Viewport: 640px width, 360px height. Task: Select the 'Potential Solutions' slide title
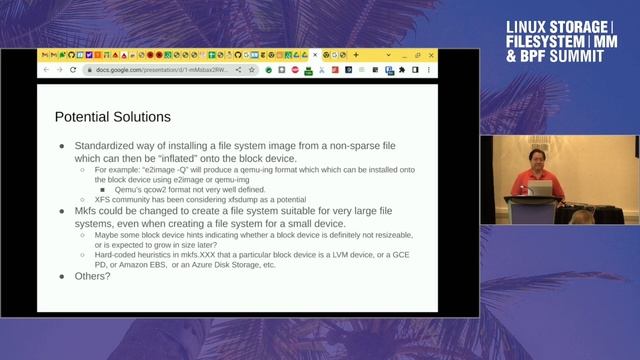[x=113, y=117]
